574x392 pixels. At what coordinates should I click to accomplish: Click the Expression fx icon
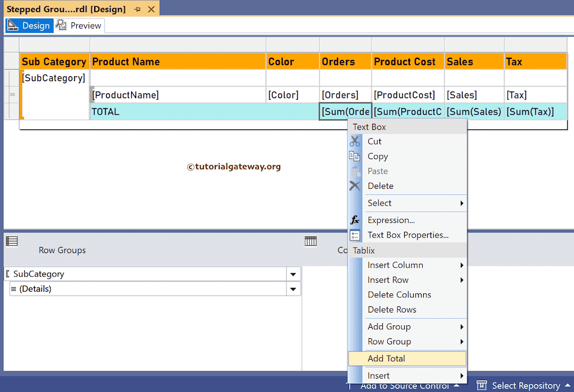tap(355, 220)
